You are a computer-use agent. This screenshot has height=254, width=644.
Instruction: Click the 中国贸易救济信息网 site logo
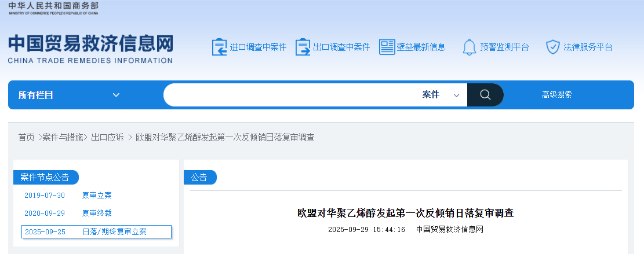90,49
